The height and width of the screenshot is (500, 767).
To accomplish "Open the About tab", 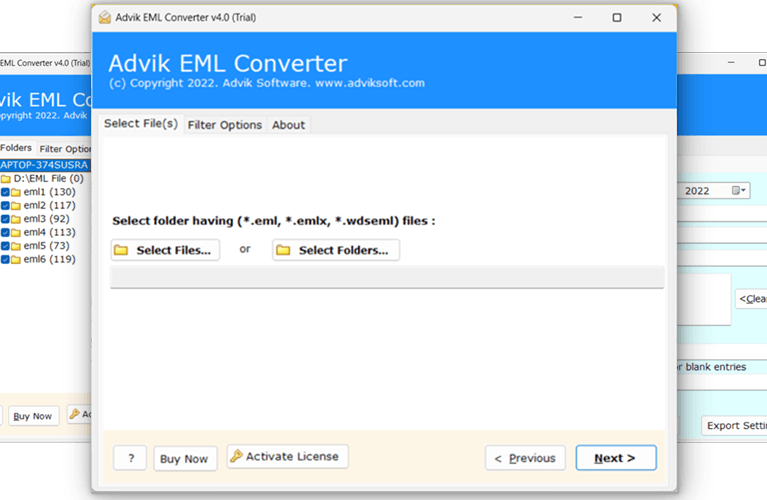I will pos(289,125).
